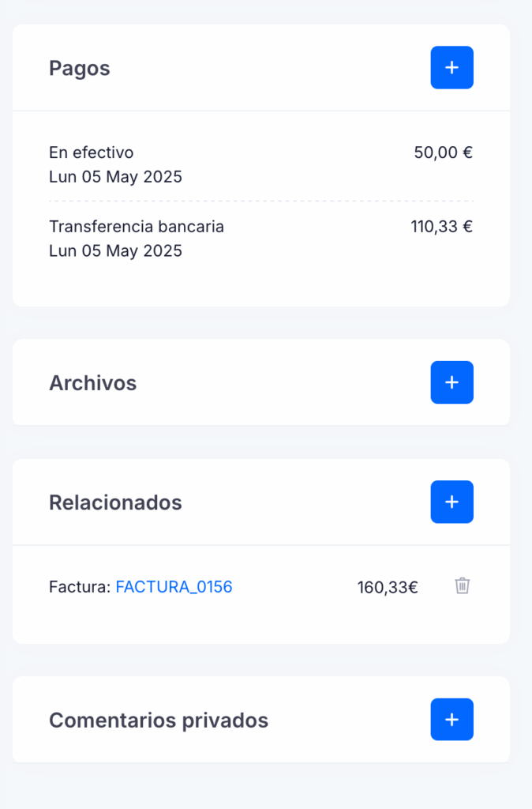
Task: Select the Transferencia bancaria payment entry
Action: 260,239
